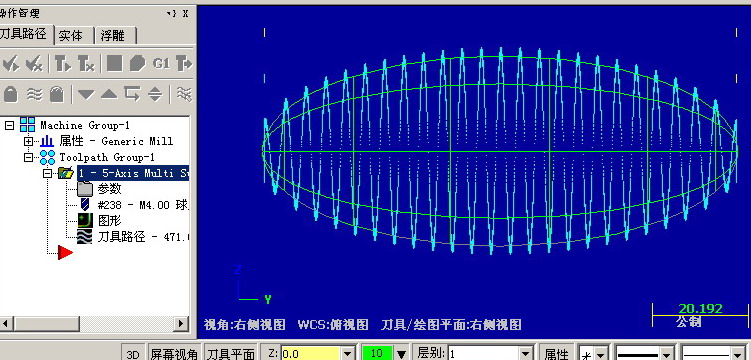The height and width of the screenshot is (360, 751).
Task: Toggle toolpath display wave icon
Action: 34,94
